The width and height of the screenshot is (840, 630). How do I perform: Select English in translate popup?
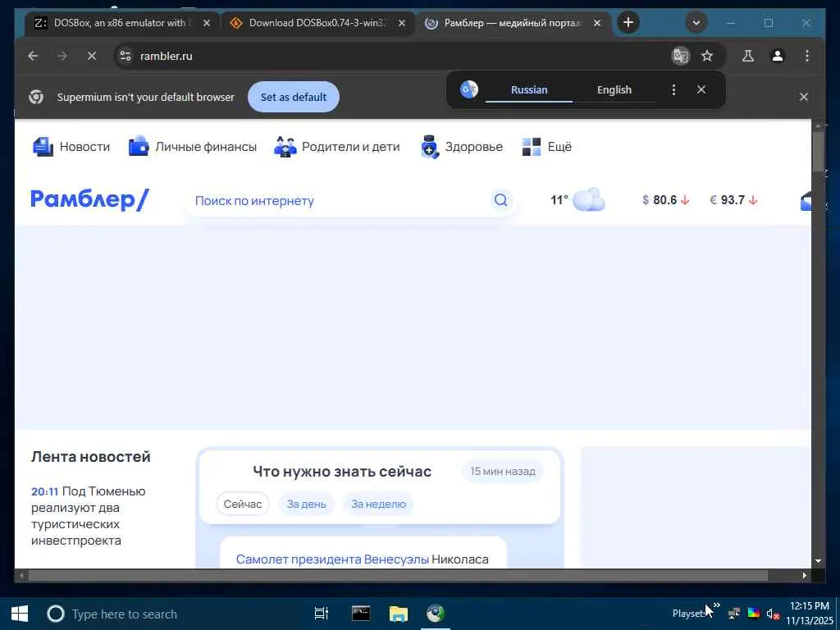(614, 90)
